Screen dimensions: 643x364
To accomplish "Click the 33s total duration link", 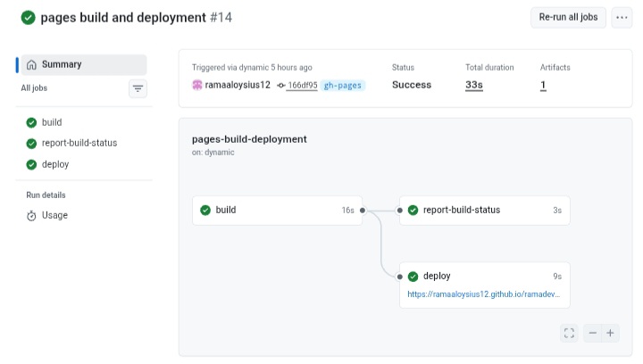I will tap(474, 85).
